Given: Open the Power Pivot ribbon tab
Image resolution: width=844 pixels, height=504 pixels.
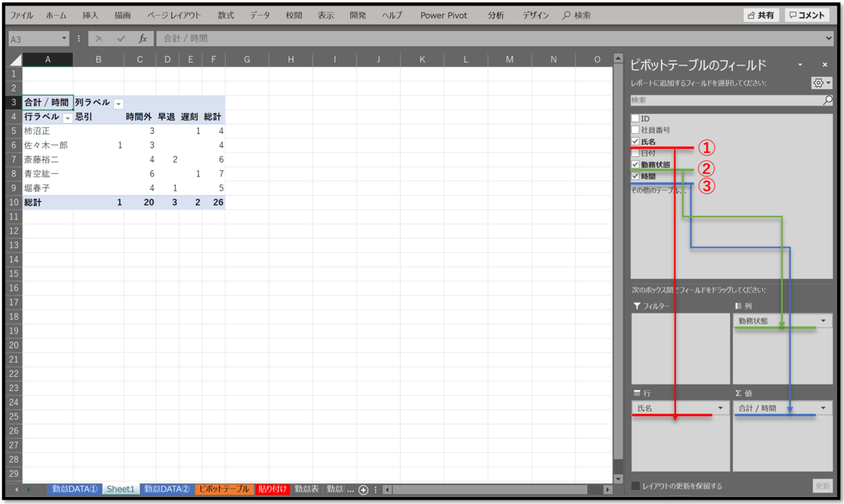Looking at the screenshot, I should (444, 15).
